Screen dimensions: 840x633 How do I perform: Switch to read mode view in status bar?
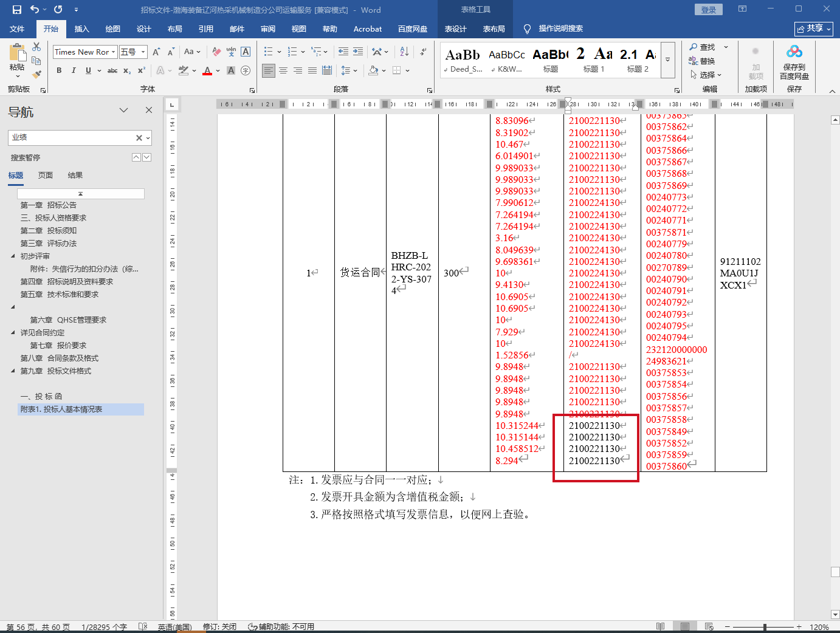click(x=661, y=627)
